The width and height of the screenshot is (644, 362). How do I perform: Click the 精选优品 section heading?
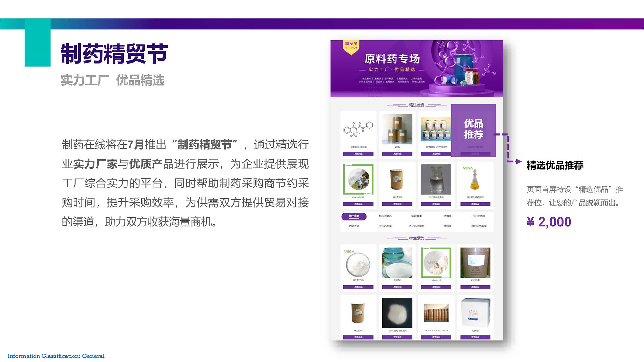[417, 105]
